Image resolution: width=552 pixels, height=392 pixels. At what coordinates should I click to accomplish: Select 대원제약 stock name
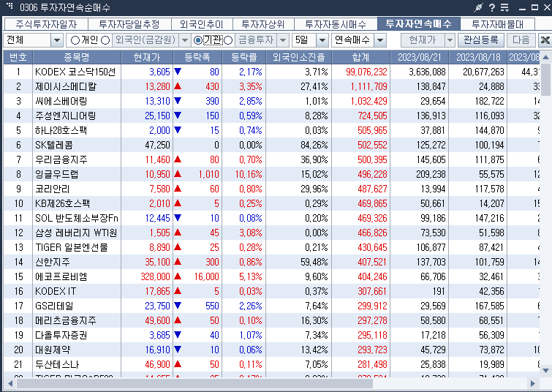point(53,350)
